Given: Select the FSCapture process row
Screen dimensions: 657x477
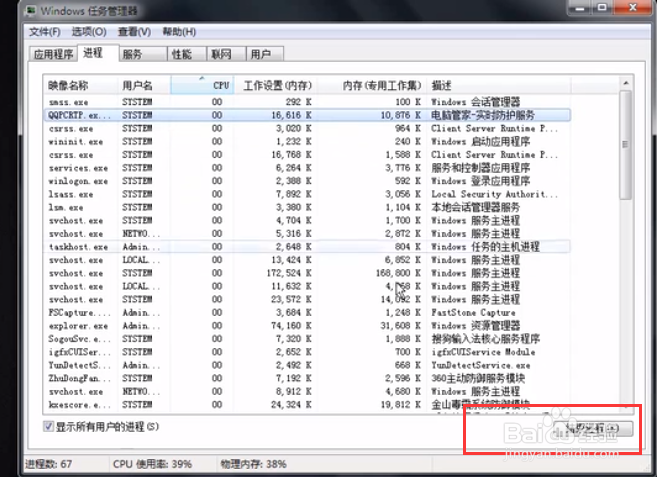Looking at the screenshot, I should [306, 313].
